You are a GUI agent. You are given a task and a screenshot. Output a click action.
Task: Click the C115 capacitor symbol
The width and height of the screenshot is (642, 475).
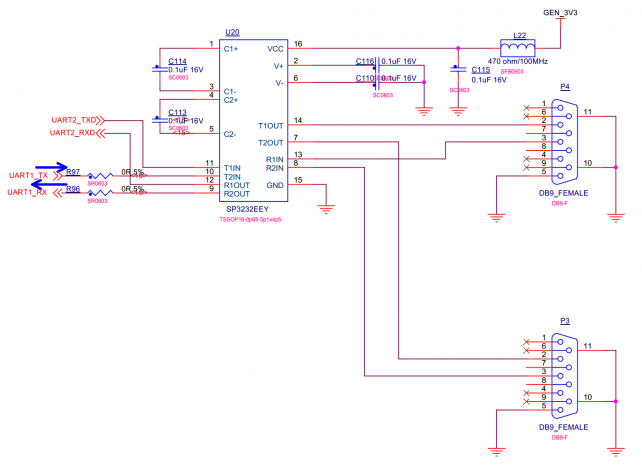coord(458,70)
